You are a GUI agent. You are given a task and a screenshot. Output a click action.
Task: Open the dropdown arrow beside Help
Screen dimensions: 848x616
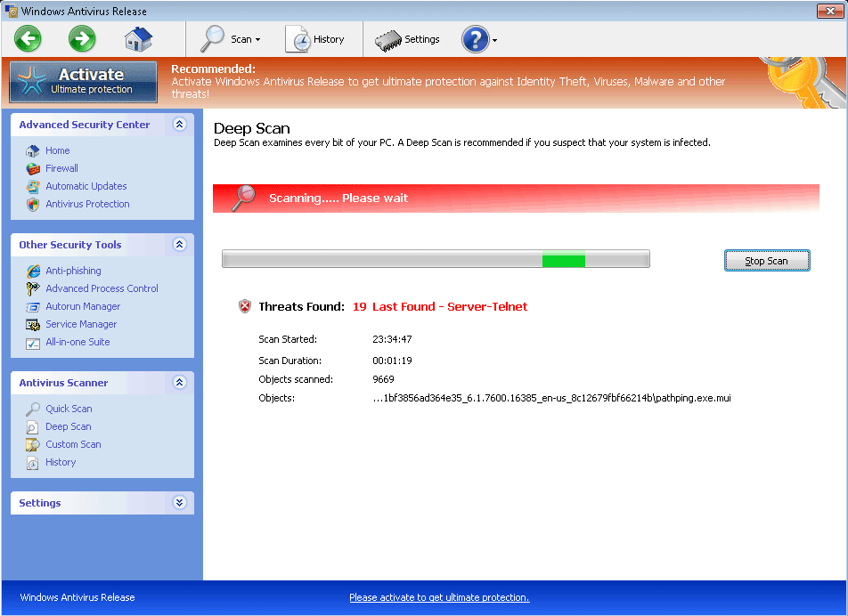[x=494, y=40]
